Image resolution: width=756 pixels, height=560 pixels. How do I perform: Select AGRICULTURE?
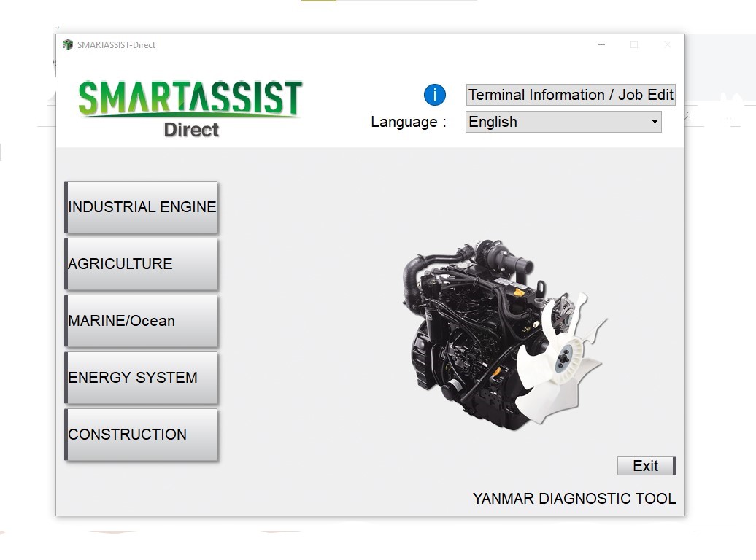coord(141,264)
